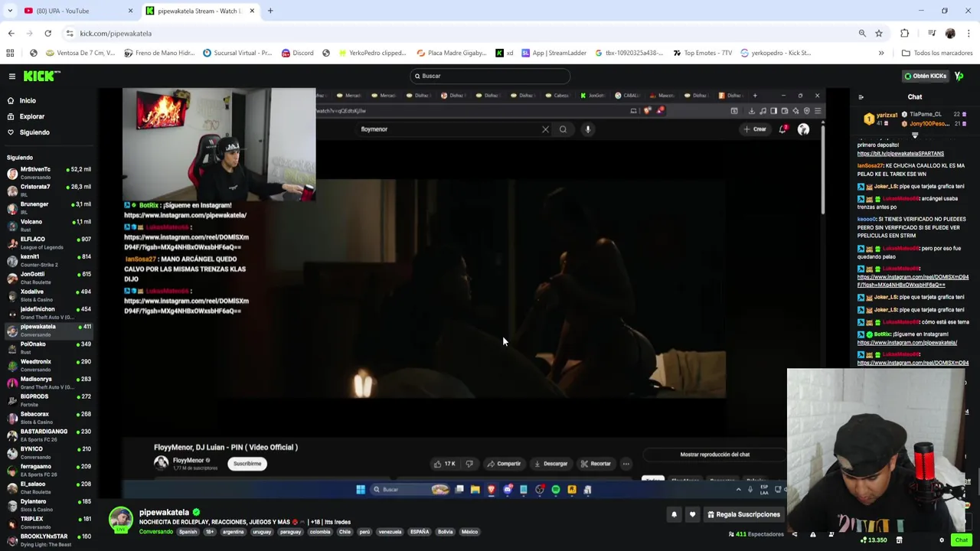Open Sucursal Virtual bookmark
The width and height of the screenshot is (980, 551).
[237, 53]
